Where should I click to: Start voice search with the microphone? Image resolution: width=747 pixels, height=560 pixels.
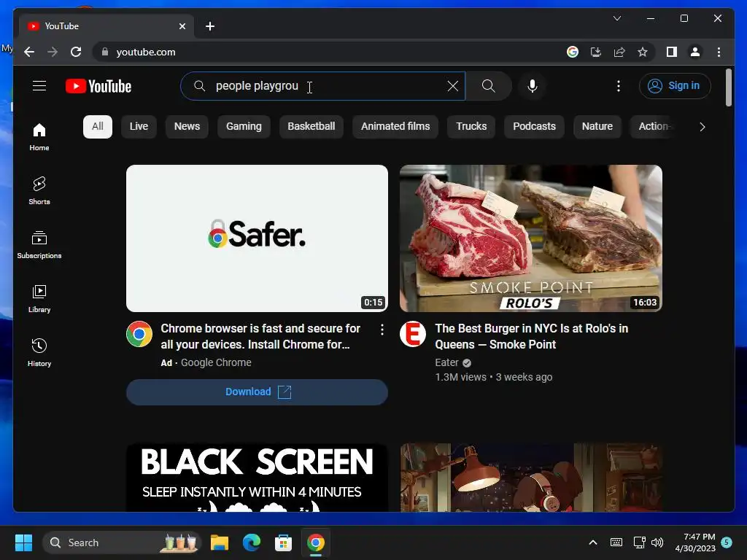[x=533, y=86]
